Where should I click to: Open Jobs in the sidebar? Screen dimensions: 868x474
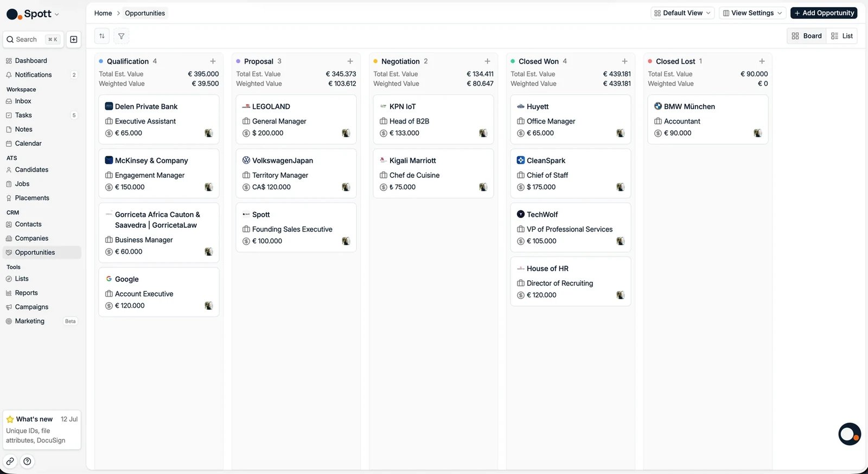click(42, 184)
